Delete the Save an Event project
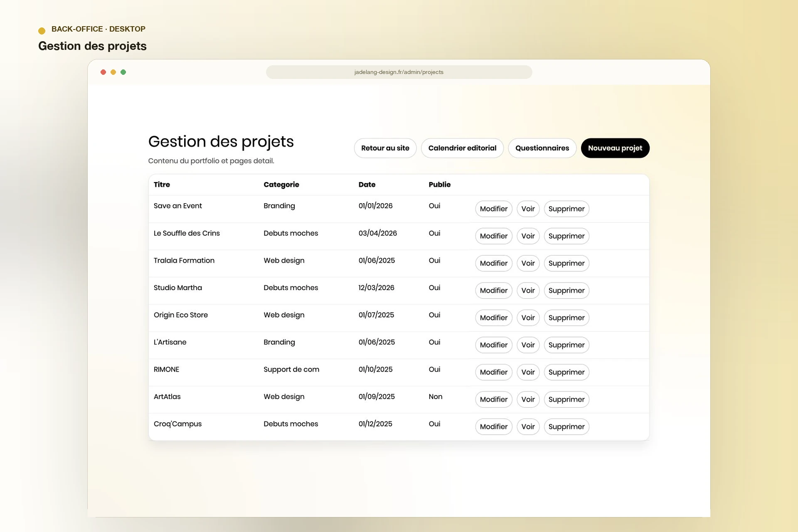 566,209
